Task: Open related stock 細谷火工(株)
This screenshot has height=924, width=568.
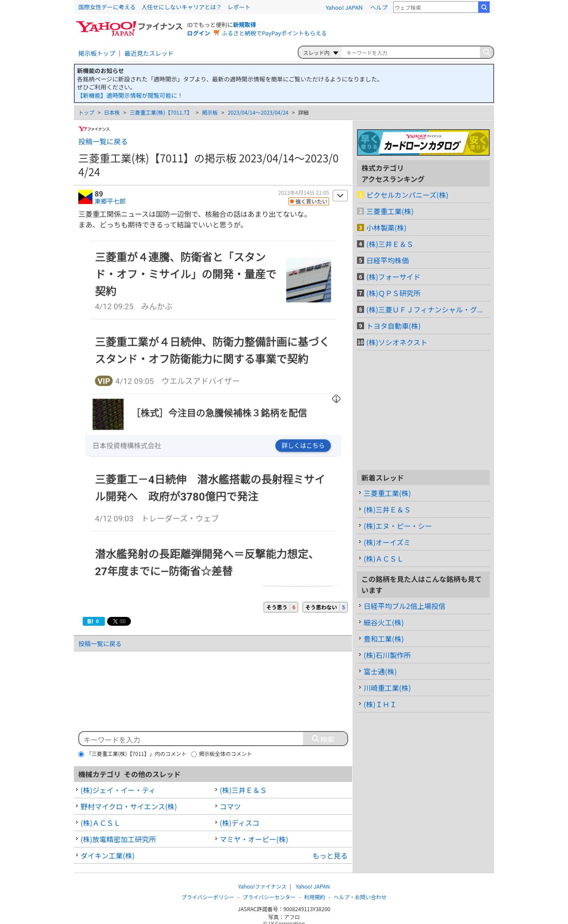Action: point(384,623)
